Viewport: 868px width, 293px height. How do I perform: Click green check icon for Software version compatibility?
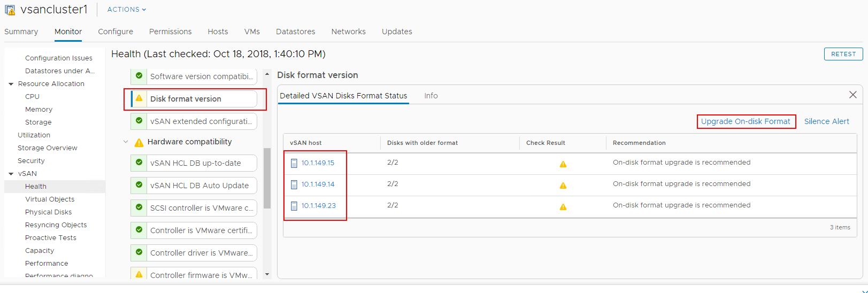139,76
